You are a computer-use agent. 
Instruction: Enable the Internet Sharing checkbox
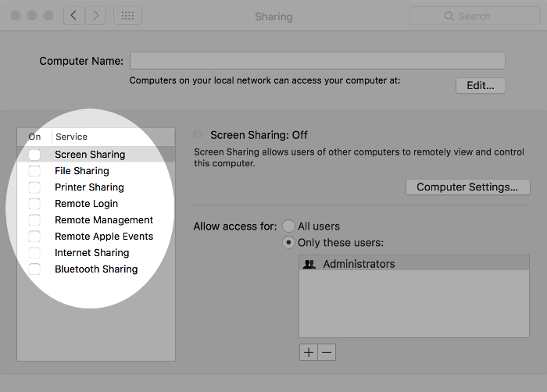pyautogui.click(x=34, y=253)
